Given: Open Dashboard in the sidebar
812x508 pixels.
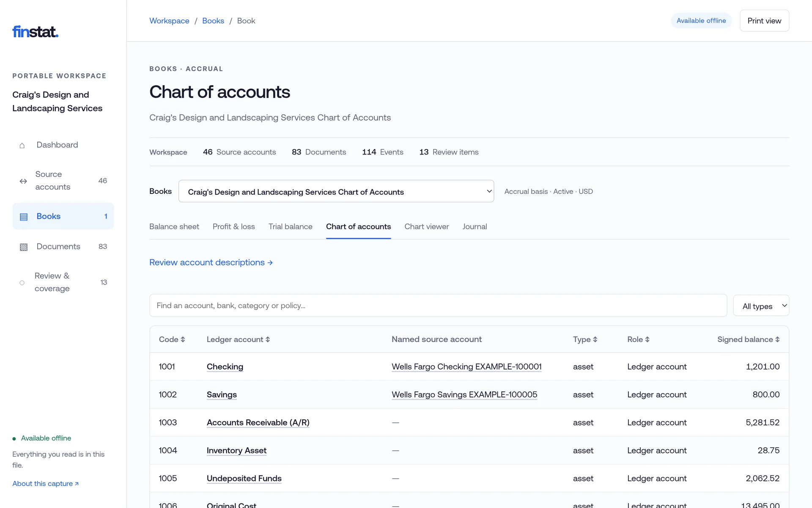Looking at the screenshot, I should [x=63, y=145].
